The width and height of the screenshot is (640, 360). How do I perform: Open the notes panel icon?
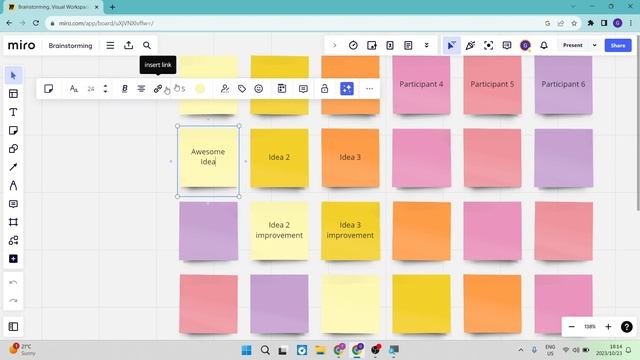point(408,45)
